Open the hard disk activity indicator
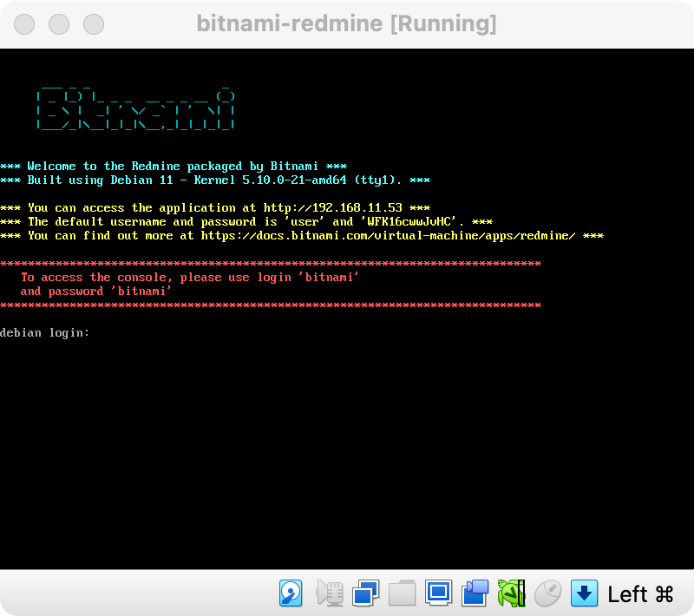Viewport: 694px width, 616px height. pyautogui.click(x=291, y=593)
